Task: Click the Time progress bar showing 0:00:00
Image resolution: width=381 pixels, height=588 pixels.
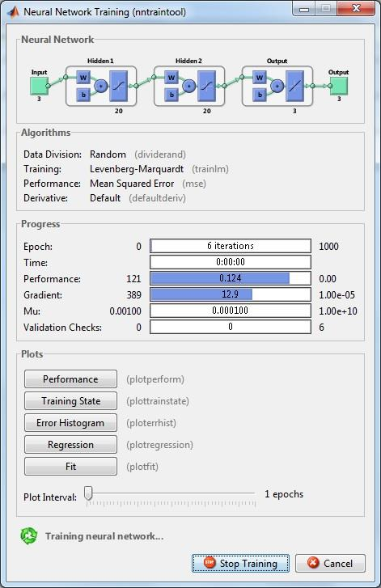Action: pyautogui.click(x=231, y=262)
